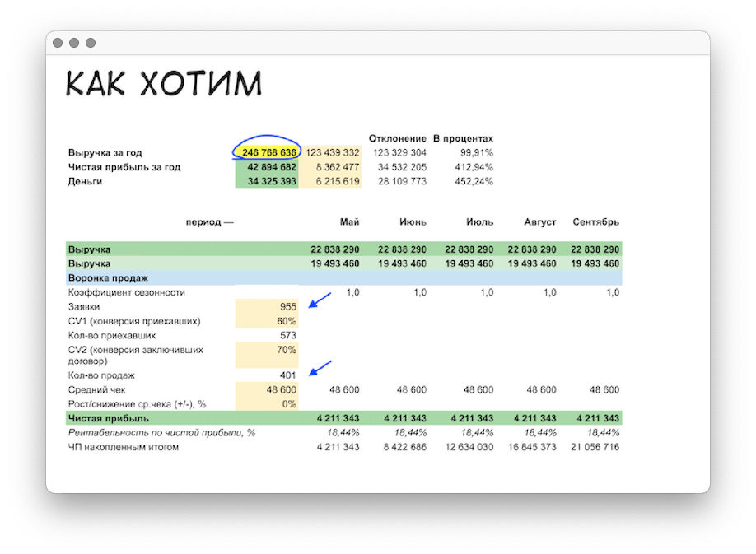Screen dimensions: 756x554
Task: Click the blue arrow pointing at Кол-во продаж
Action: pos(320,368)
